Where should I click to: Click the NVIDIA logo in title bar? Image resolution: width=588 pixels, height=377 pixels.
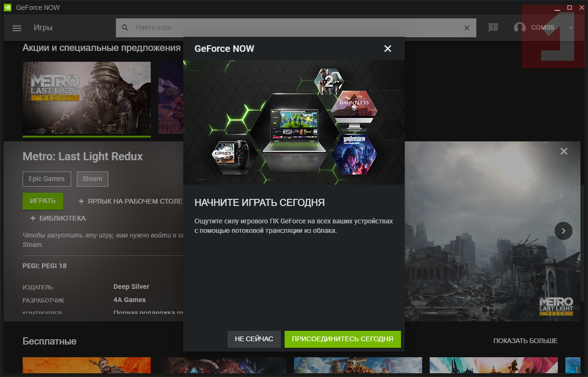7,8
